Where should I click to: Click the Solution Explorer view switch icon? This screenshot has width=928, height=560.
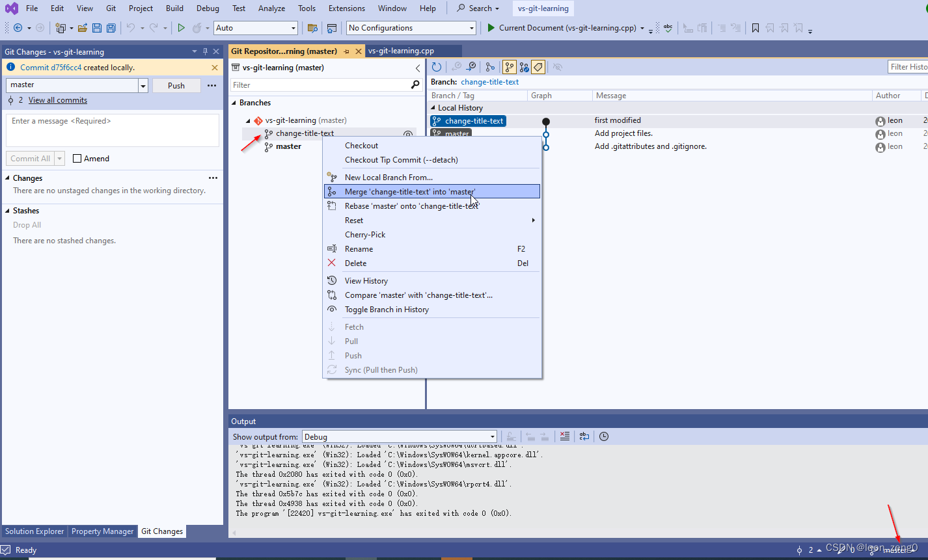332,28
